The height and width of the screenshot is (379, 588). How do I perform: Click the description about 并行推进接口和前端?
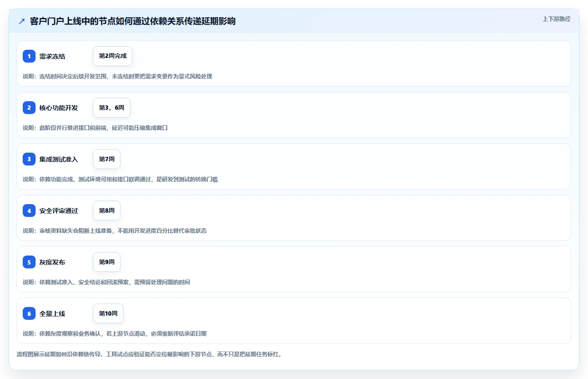[95, 128]
